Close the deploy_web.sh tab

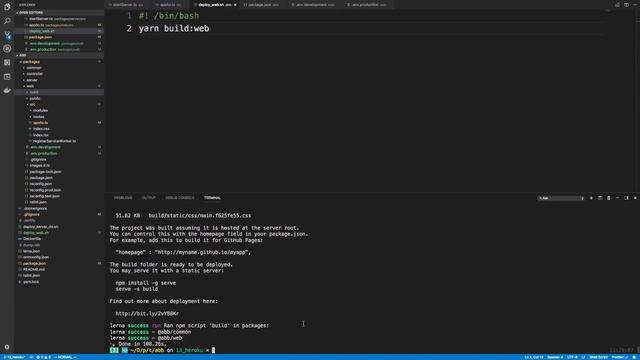235,5
